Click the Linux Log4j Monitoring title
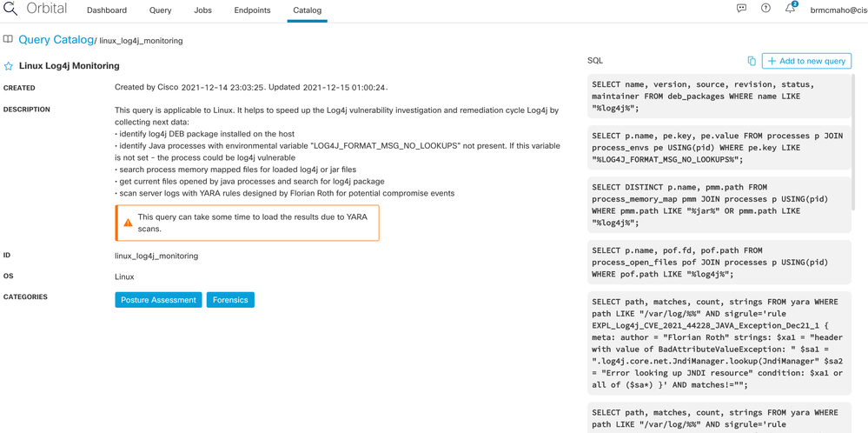This screenshot has width=868, height=433. (x=70, y=66)
